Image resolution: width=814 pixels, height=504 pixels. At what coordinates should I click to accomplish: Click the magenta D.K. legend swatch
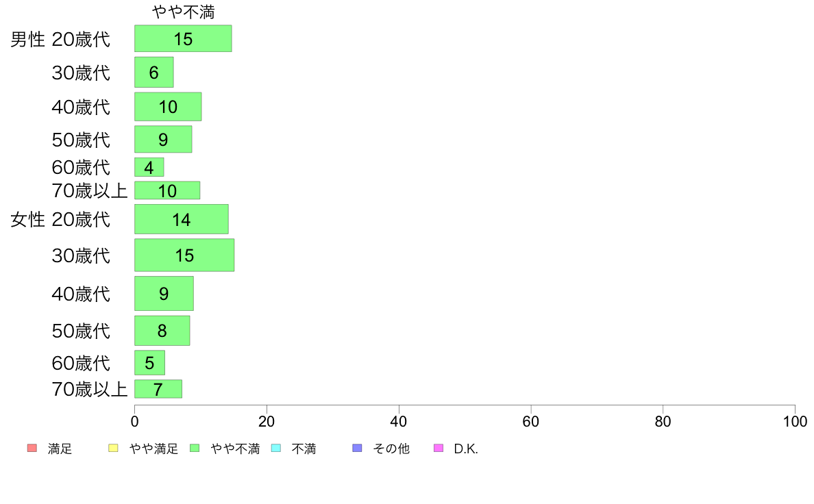[439, 448]
